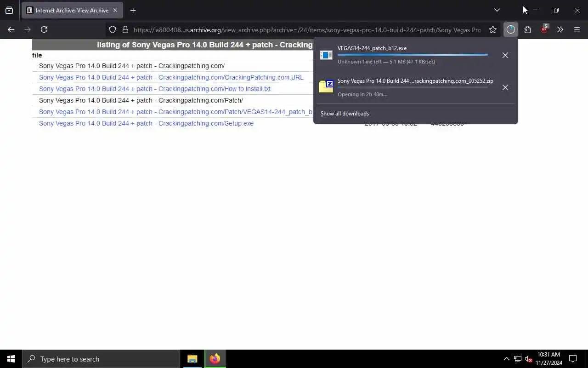Click the tracking protection shield icon
588x368 pixels.
(113, 29)
